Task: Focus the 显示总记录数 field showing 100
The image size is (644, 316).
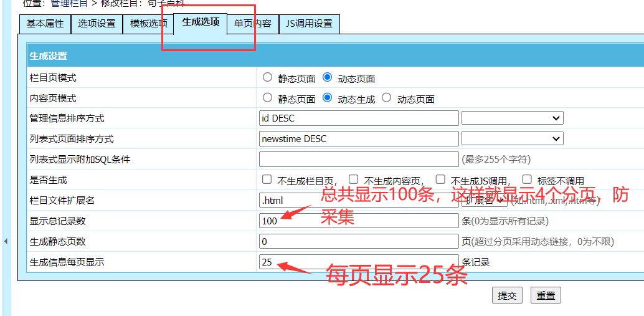Action: coord(359,221)
